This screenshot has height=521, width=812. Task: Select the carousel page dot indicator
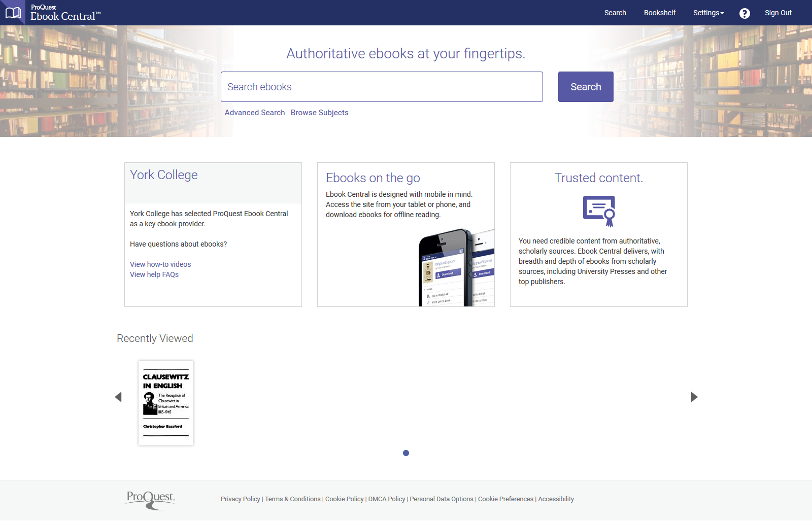pyautogui.click(x=406, y=453)
